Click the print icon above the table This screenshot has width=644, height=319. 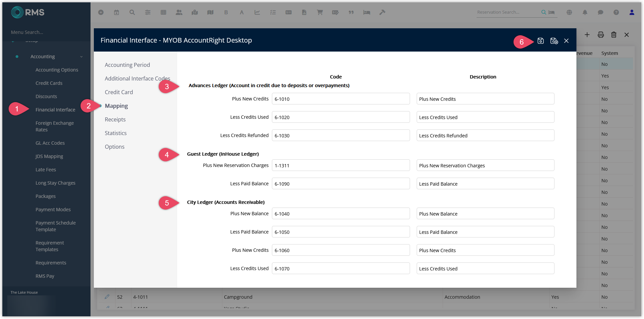click(x=601, y=35)
